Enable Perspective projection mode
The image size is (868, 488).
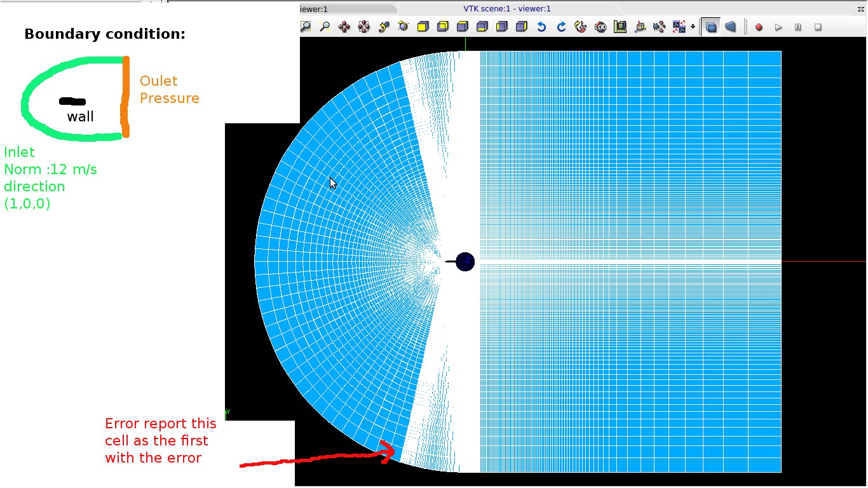pyautogui.click(x=731, y=27)
